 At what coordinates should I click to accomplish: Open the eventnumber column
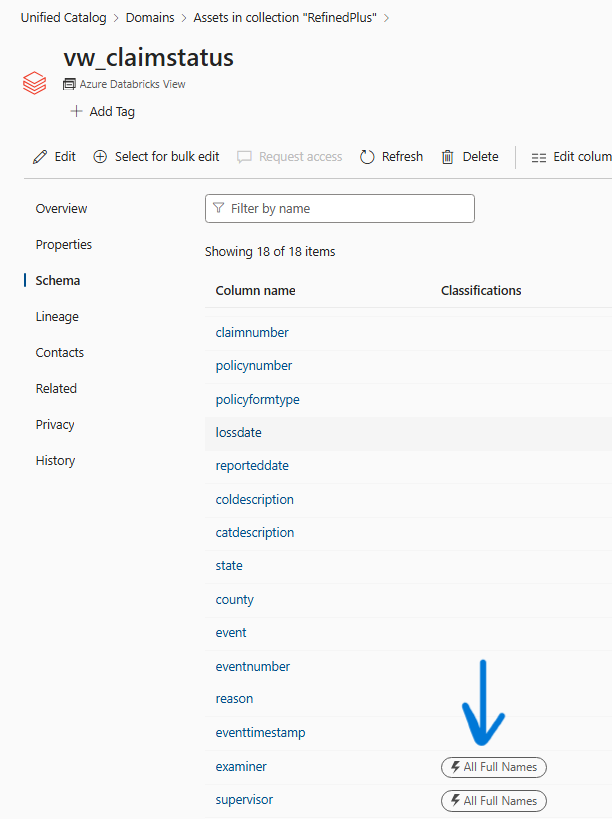click(253, 666)
